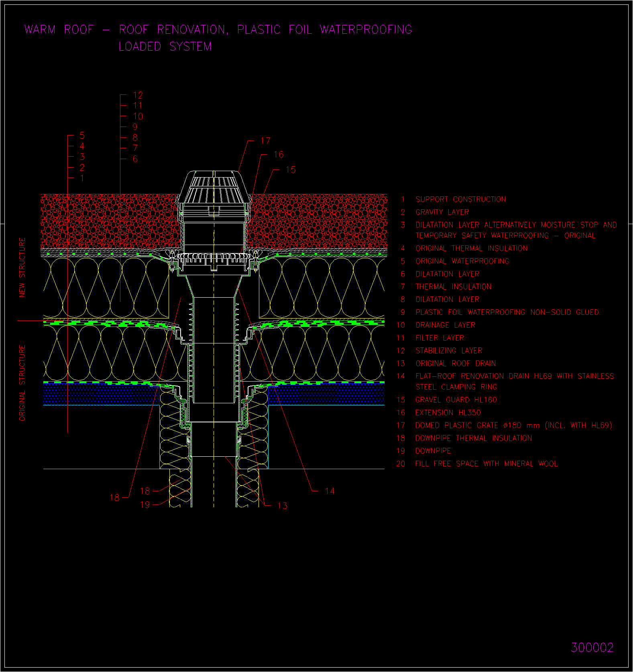Image resolution: width=633 pixels, height=672 pixels.
Task: Click 'FILL FREE SPACE WITH MINERAL WOOL' text
Action: (486, 464)
